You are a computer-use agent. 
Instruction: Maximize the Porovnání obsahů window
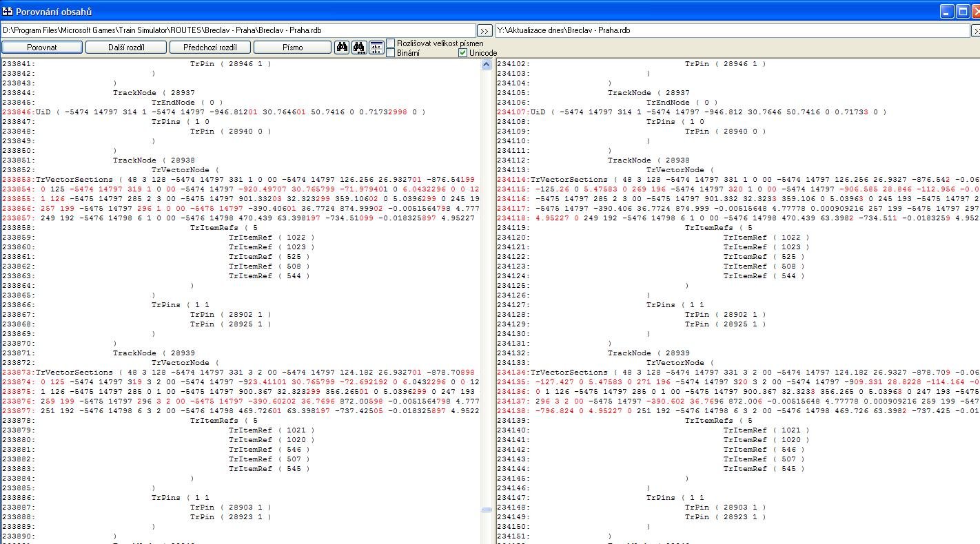[963, 11]
